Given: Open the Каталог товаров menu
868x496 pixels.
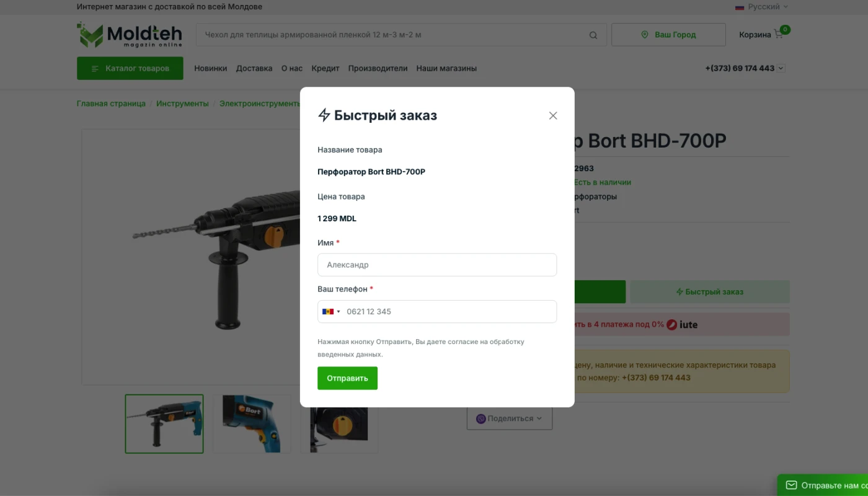Looking at the screenshot, I should pyautogui.click(x=130, y=68).
